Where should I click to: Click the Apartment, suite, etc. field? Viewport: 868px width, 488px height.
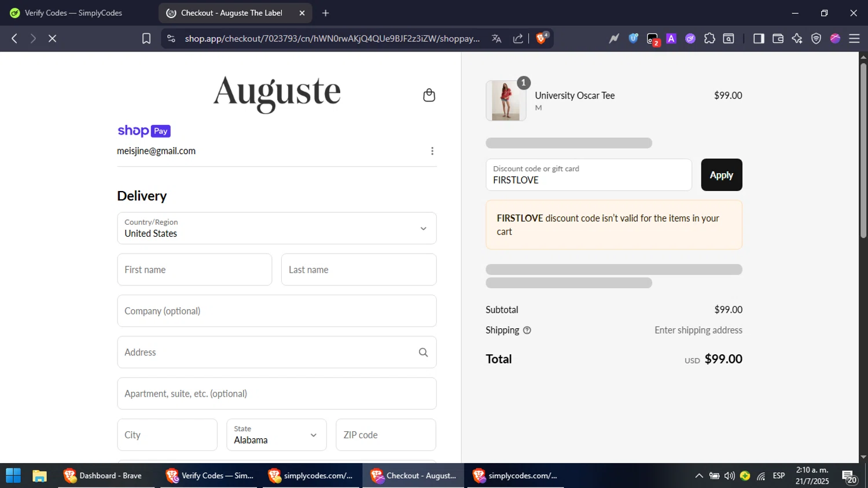(x=277, y=394)
